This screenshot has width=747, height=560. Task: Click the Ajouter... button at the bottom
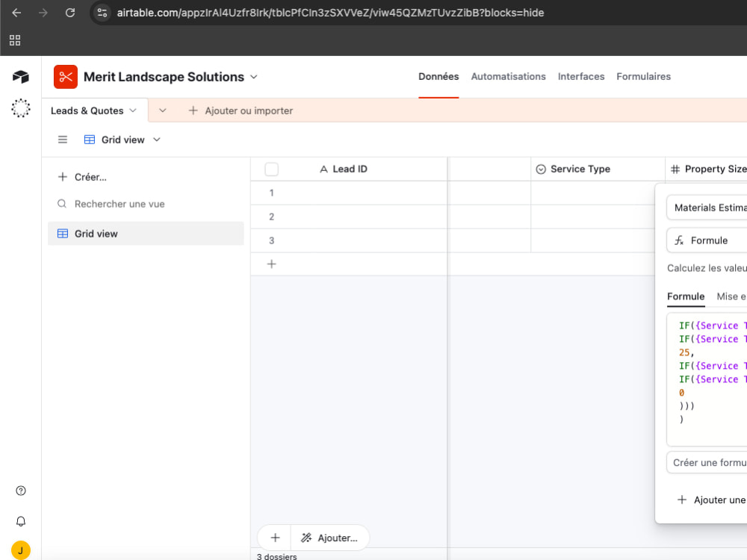pos(329,538)
